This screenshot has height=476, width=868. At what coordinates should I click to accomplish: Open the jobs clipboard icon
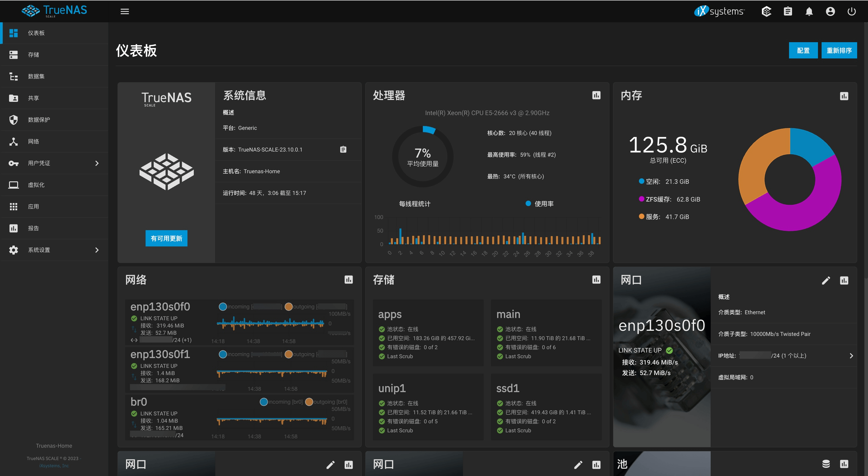coord(788,11)
